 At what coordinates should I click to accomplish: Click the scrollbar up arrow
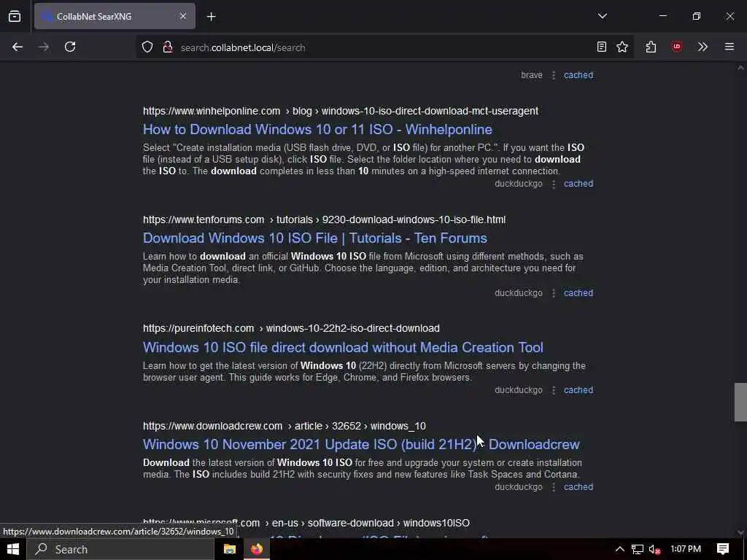740,68
